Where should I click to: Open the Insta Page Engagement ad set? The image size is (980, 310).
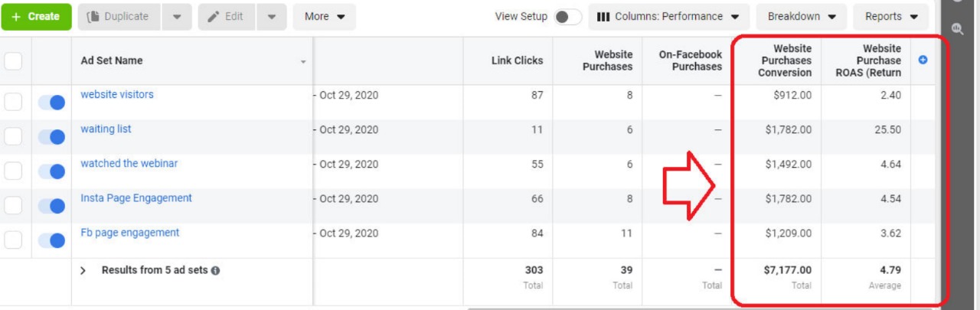[x=136, y=198]
